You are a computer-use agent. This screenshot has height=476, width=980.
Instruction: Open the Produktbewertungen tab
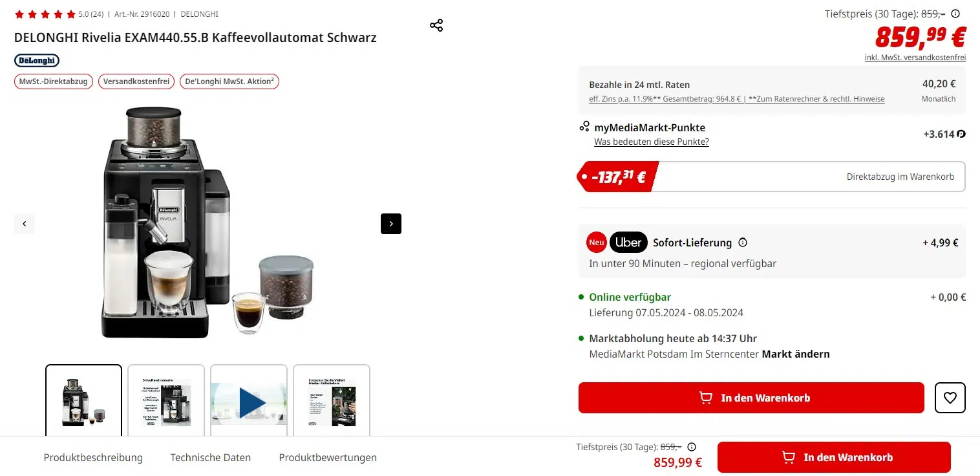point(328,457)
